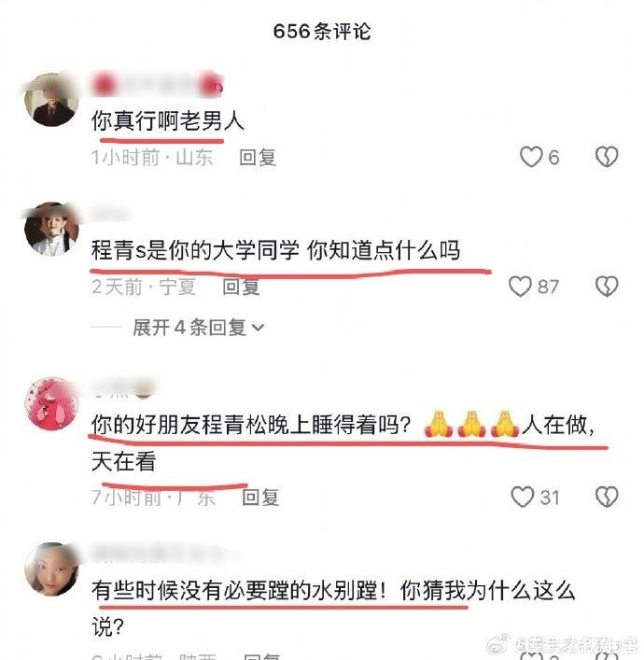Open the avatar of the 宁夏 commenter
This screenshot has width=644, height=660.
click(x=51, y=229)
